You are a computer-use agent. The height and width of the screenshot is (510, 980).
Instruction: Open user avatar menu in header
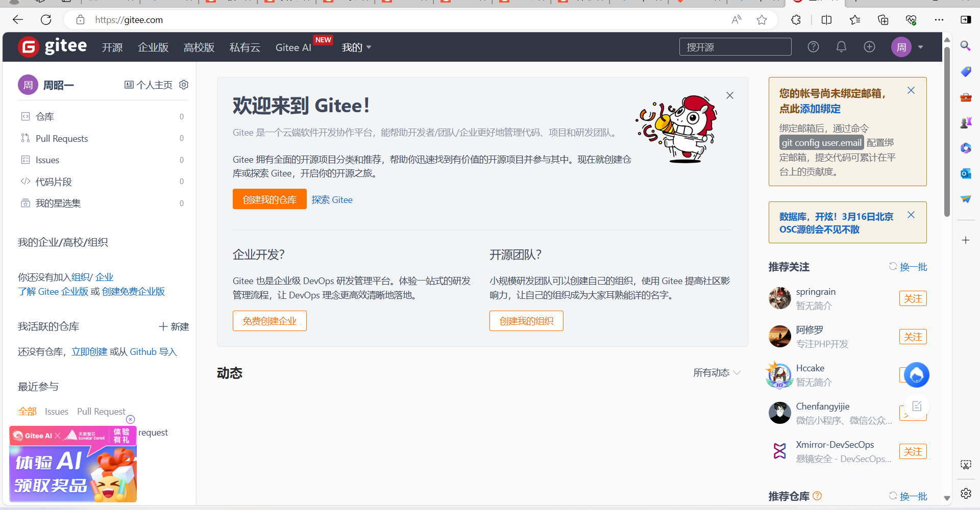click(901, 47)
